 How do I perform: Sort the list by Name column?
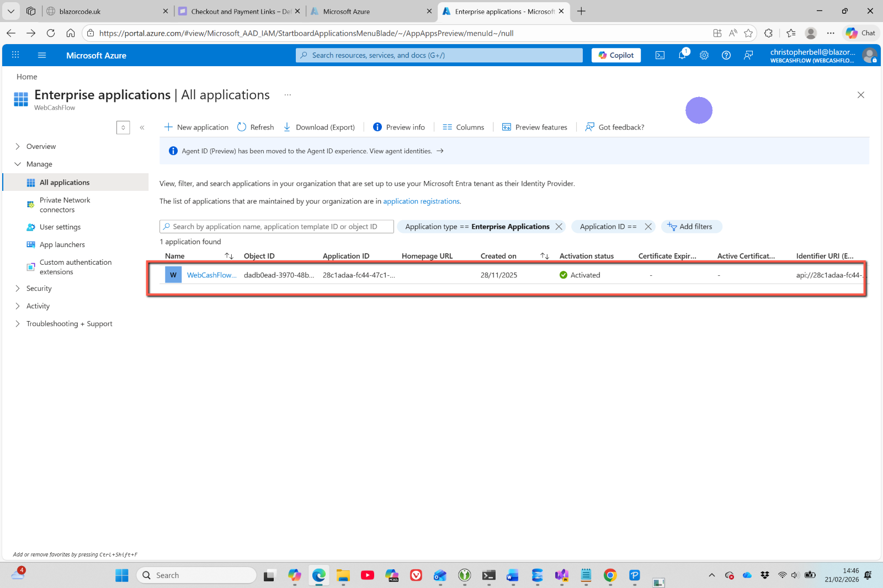(229, 256)
